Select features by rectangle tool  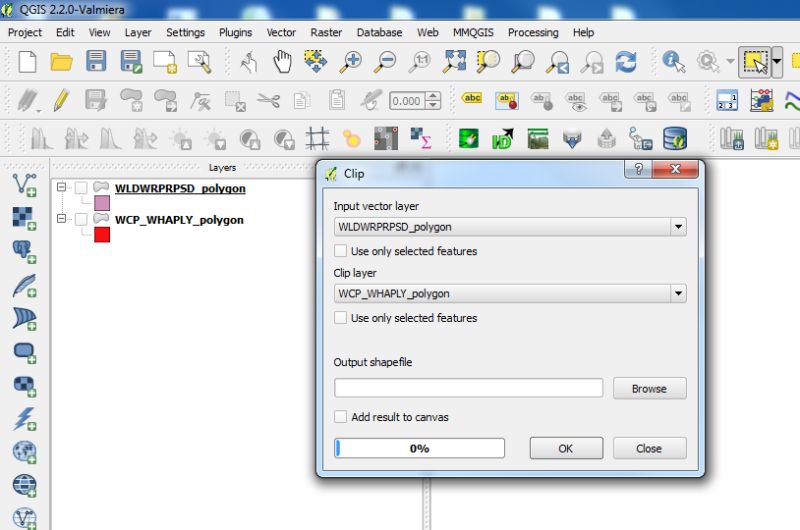coord(755,62)
